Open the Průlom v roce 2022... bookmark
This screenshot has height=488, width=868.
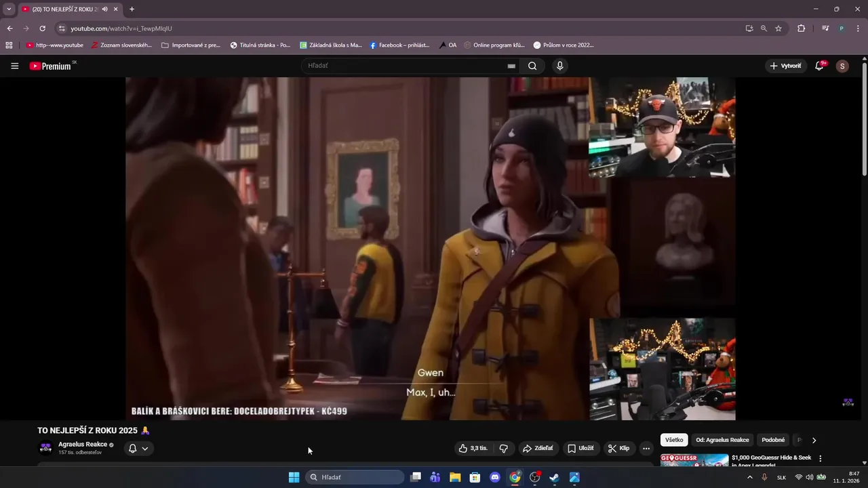564,45
